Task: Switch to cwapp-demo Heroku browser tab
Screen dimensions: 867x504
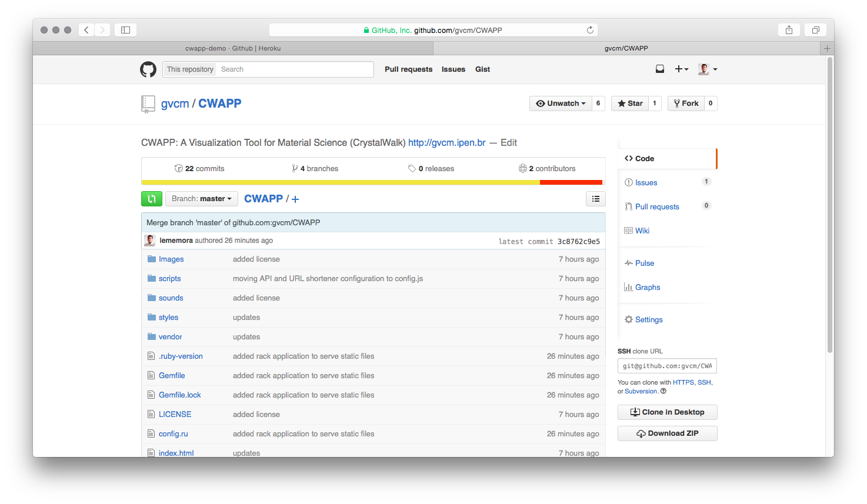Action: click(x=233, y=48)
